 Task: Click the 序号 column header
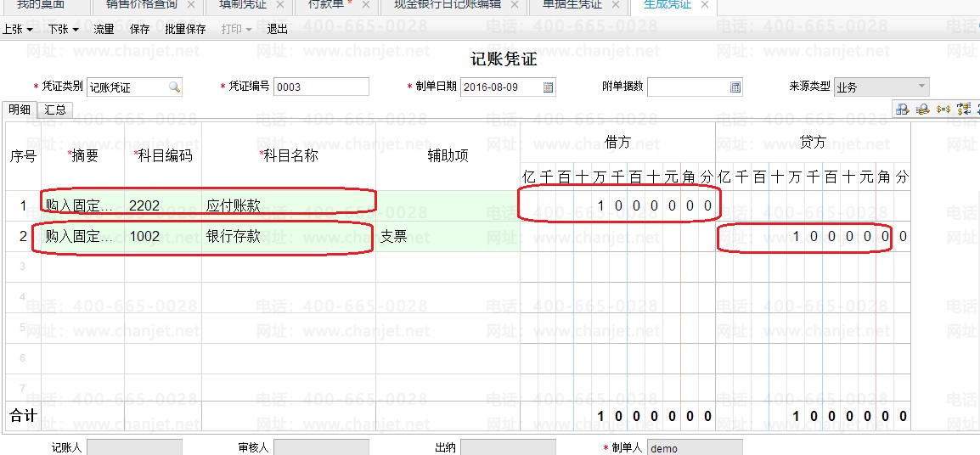[23, 156]
